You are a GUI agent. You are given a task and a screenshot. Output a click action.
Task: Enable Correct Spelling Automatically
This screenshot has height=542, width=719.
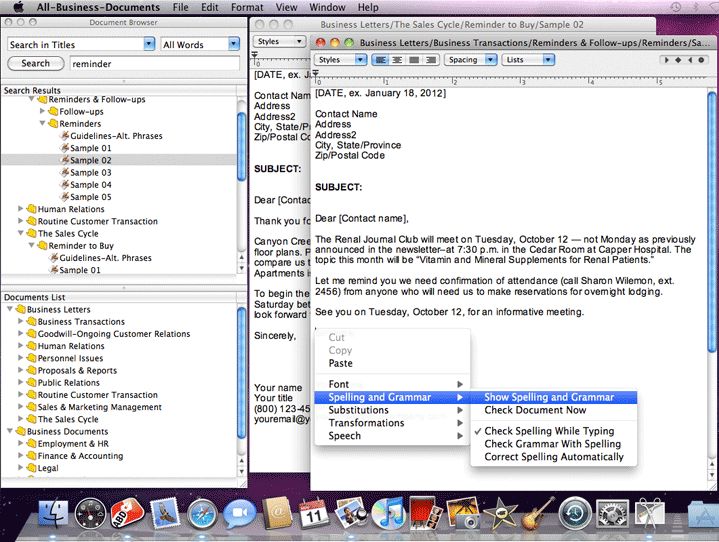click(x=553, y=457)
